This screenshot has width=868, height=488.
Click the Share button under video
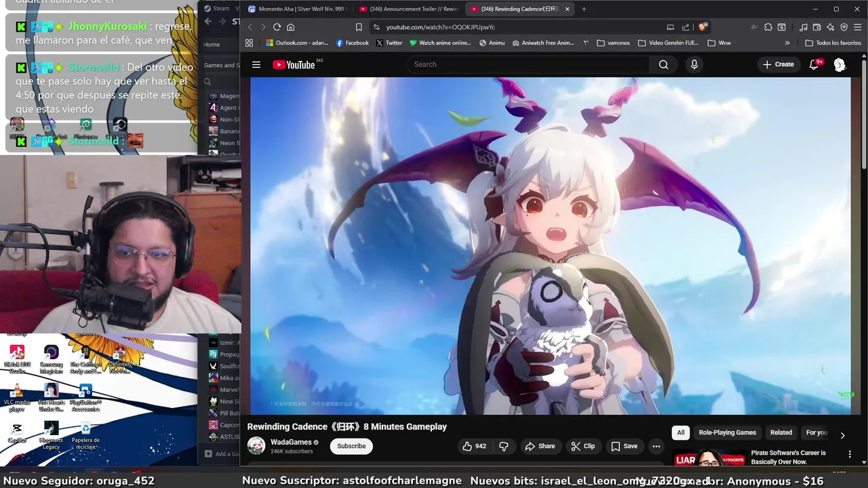click(540, 446)
